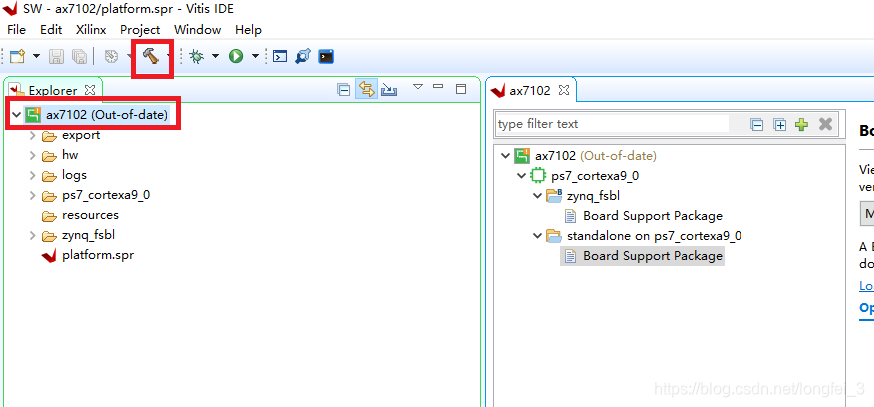Select the export folder
Screen dimensions: 874x407
pos(81,135)
